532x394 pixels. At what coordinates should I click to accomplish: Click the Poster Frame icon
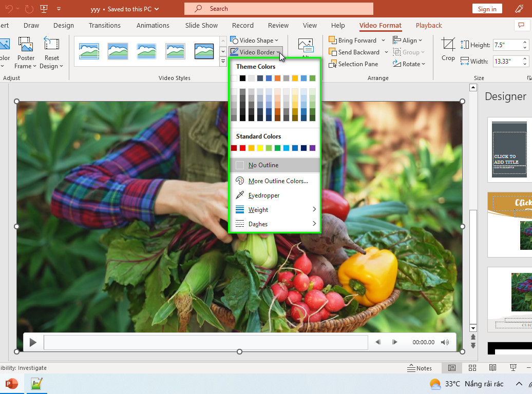[26, 45]
